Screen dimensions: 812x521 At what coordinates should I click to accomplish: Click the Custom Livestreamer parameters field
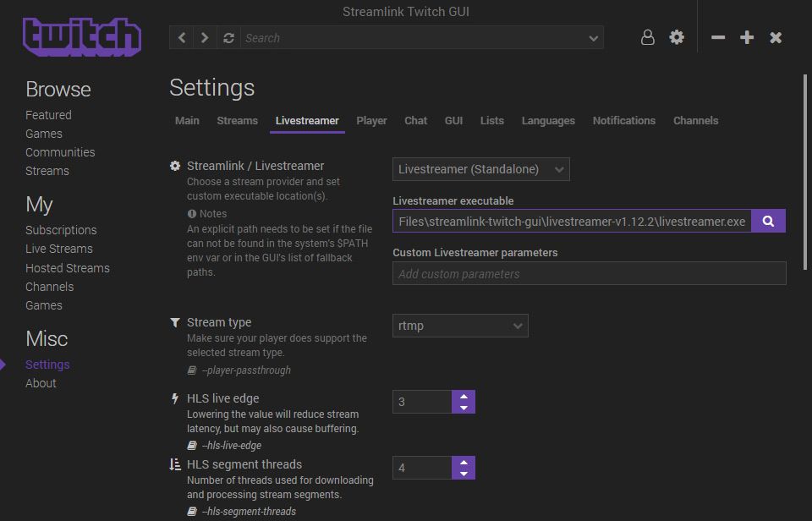(590, 273)
